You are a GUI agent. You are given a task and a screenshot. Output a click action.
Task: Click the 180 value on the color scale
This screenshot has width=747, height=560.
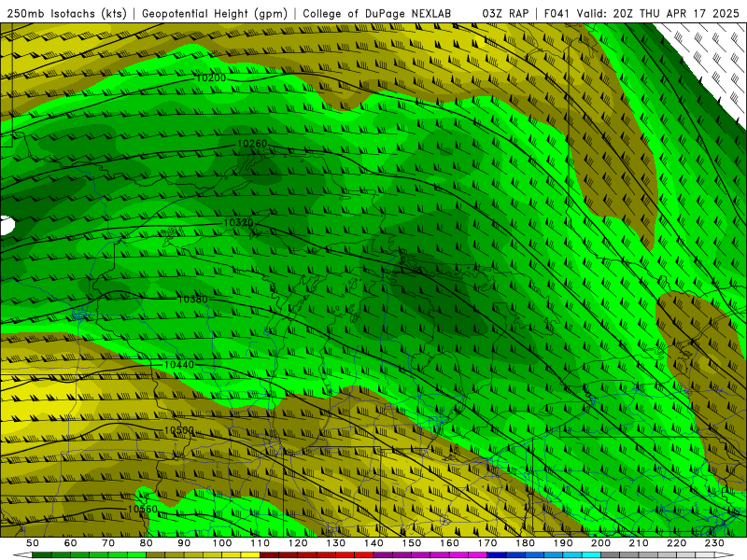coord(526,543)
